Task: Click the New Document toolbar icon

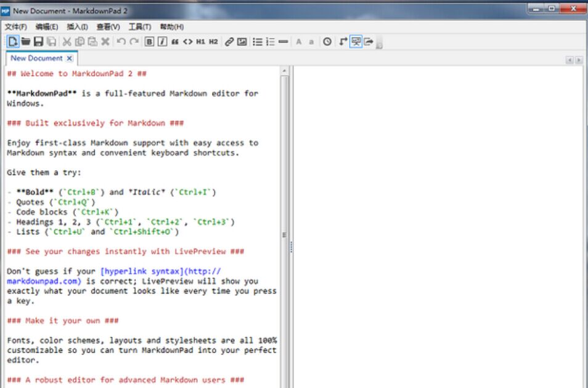Action: (x=12, y=42)
